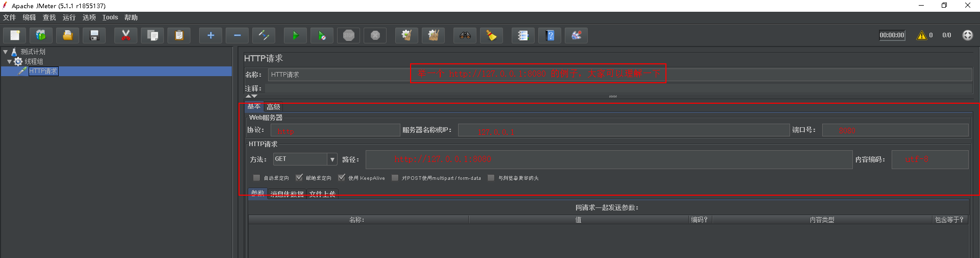
Task: Open the 帮助 menu
Action: tap(131, 17)
